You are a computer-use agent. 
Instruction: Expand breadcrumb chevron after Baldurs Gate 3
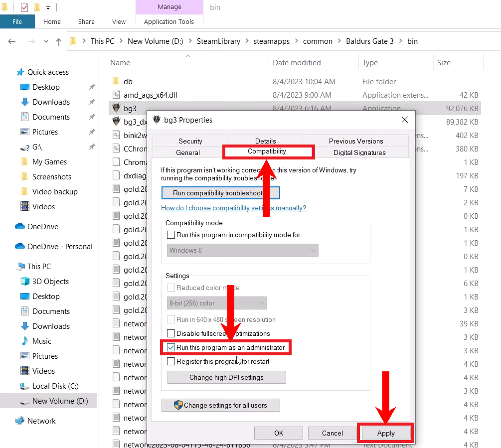(400, 41)
